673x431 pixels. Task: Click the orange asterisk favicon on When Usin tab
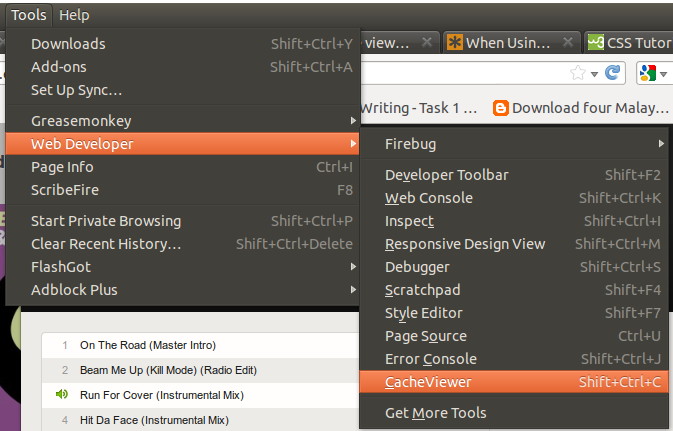455,42
